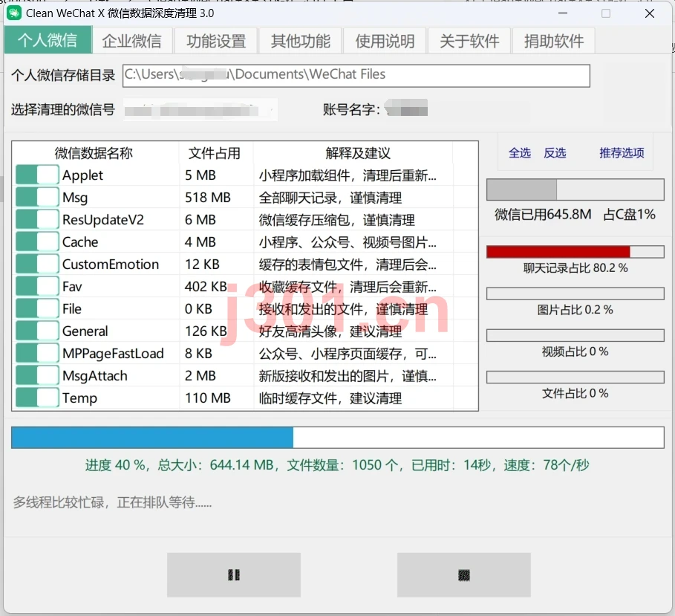Click the 微信已用645.8M text
The width and height of the screenshot is (675, 616).
(543, 214)
